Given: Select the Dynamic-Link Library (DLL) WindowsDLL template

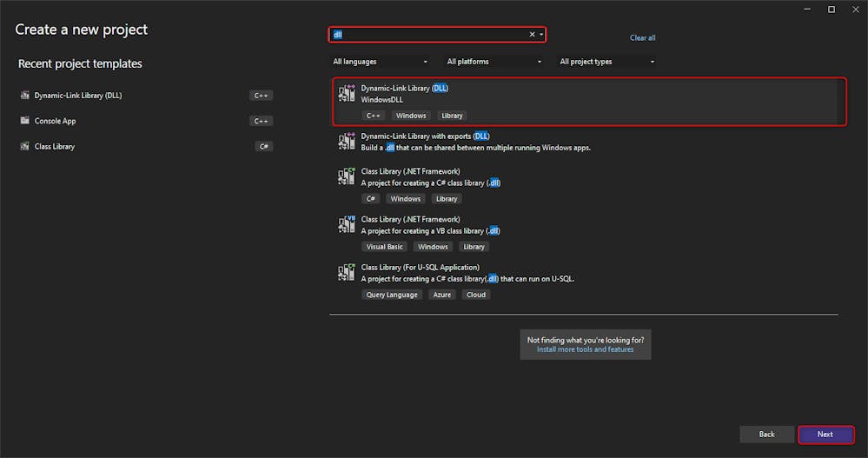Looking at the screenshot, I should click(589, 102).
